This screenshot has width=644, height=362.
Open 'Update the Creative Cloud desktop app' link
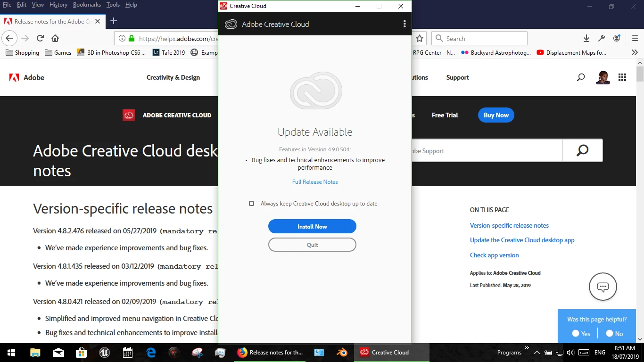click(x=522, y=240)
